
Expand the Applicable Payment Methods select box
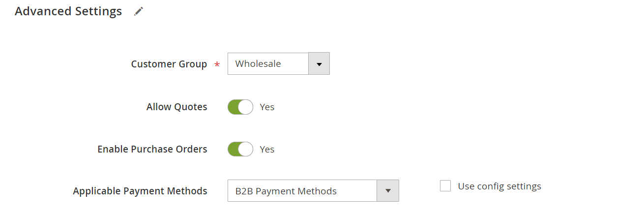point(313,191)
